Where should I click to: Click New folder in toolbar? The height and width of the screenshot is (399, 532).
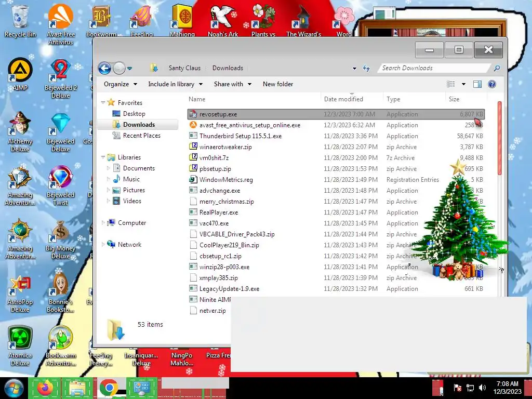pyautogui.click(x=278, y=84)
